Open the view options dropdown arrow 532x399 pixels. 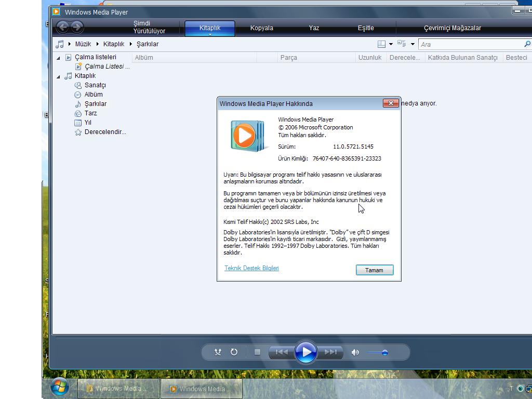(x=413, y=44)
